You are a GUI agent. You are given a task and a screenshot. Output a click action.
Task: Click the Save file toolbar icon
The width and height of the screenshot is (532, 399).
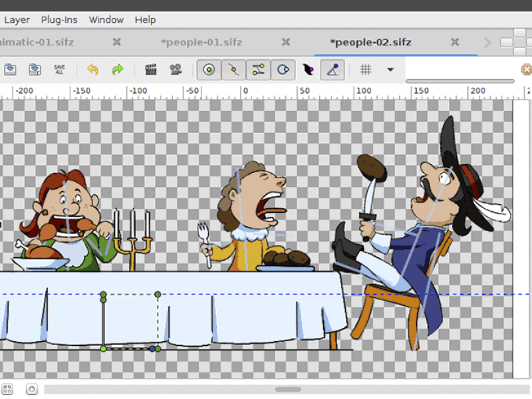coord(10,70)
